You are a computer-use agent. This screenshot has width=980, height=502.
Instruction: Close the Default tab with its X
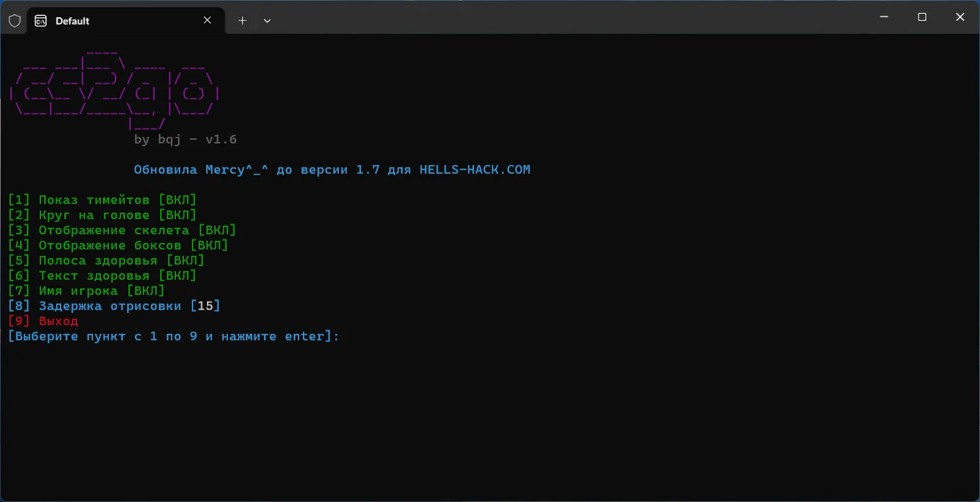(208, 20)
